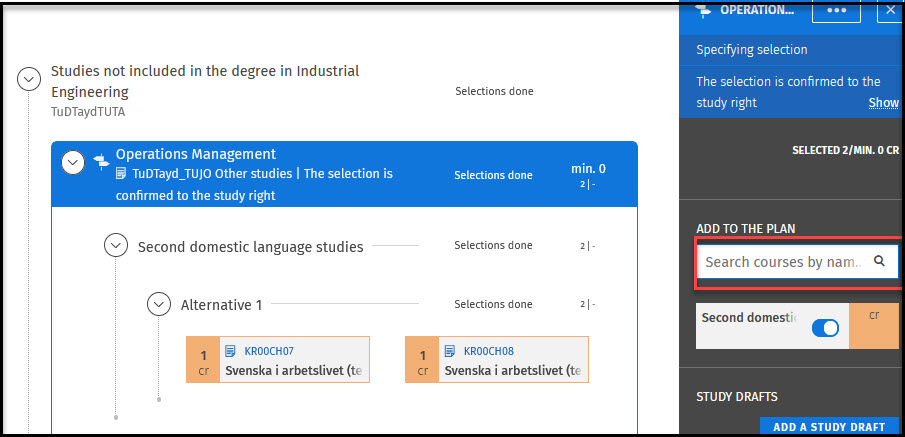
Task: Click the KR00CH07 course document icon
Action: (x=230, y=351)
